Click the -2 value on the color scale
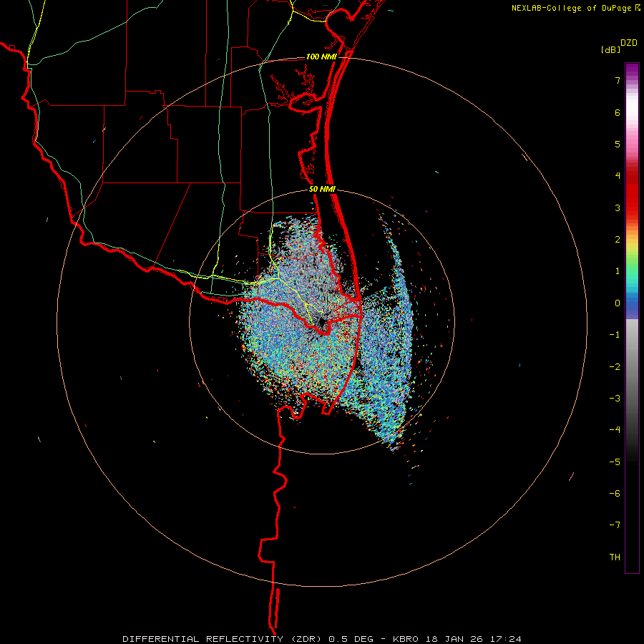Image resolution: width=644 pixels, height=644 pixels. (615, 367)
